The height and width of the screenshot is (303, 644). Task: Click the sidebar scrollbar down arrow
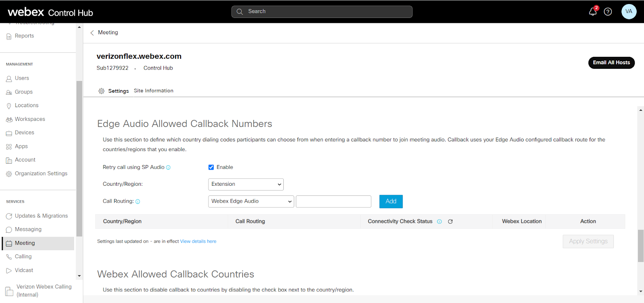point(79,276)
